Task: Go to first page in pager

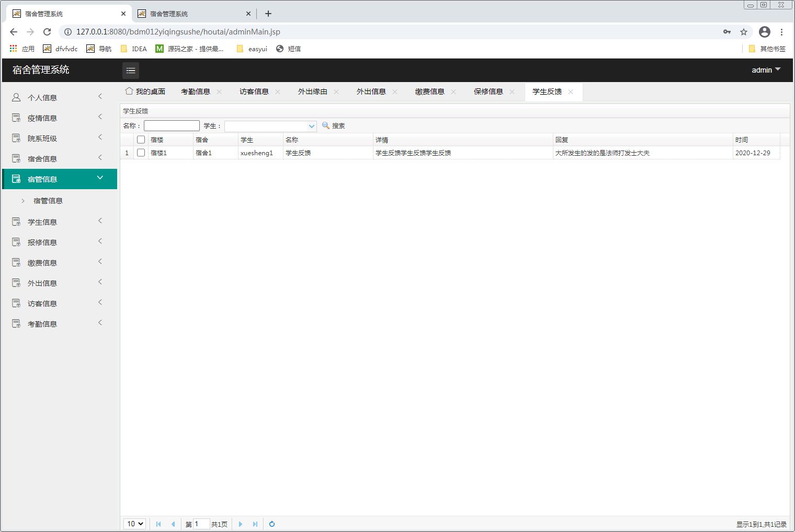Action: click(158, 524)
